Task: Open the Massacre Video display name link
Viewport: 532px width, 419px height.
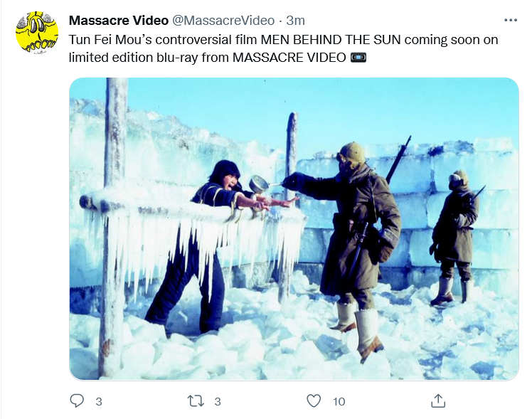Action: [118, 21]
